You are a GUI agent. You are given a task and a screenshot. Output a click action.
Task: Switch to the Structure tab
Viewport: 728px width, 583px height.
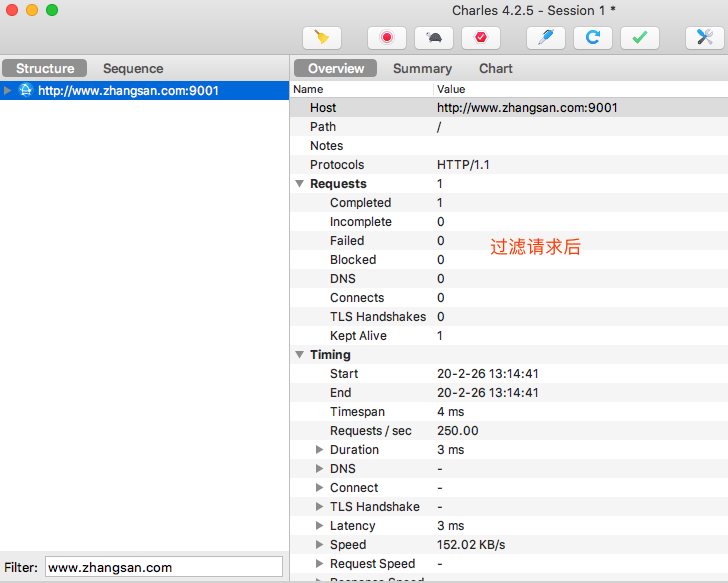45,68
